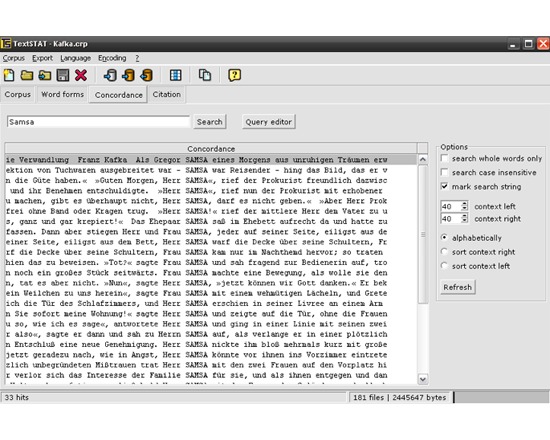
Task: Select the line 'Das Ehepaar SAMSA saß'
Action: click(x=211, y=221)
